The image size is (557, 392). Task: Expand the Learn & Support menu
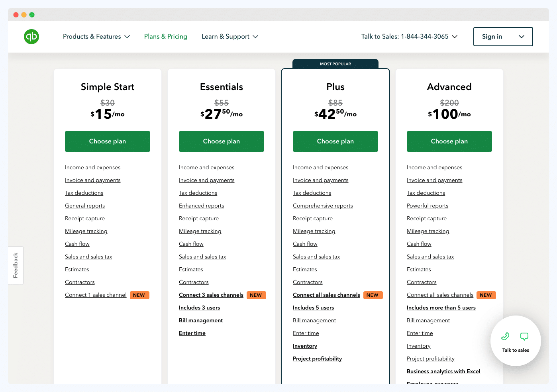[230, 36]
